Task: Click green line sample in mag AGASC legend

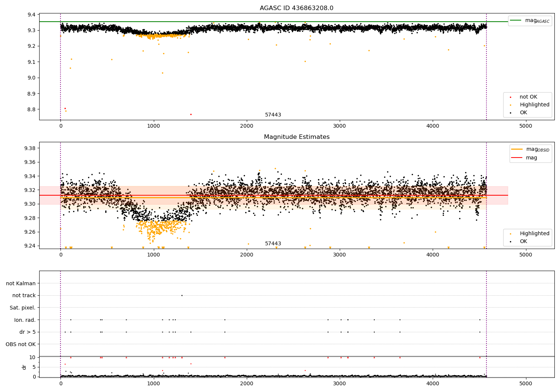Action: click(x=516, y=21)
